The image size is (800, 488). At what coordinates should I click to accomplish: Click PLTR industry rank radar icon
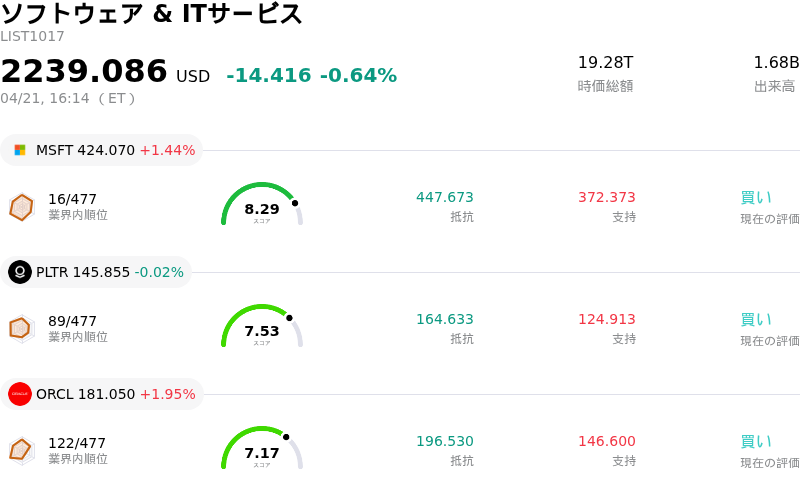21,328
